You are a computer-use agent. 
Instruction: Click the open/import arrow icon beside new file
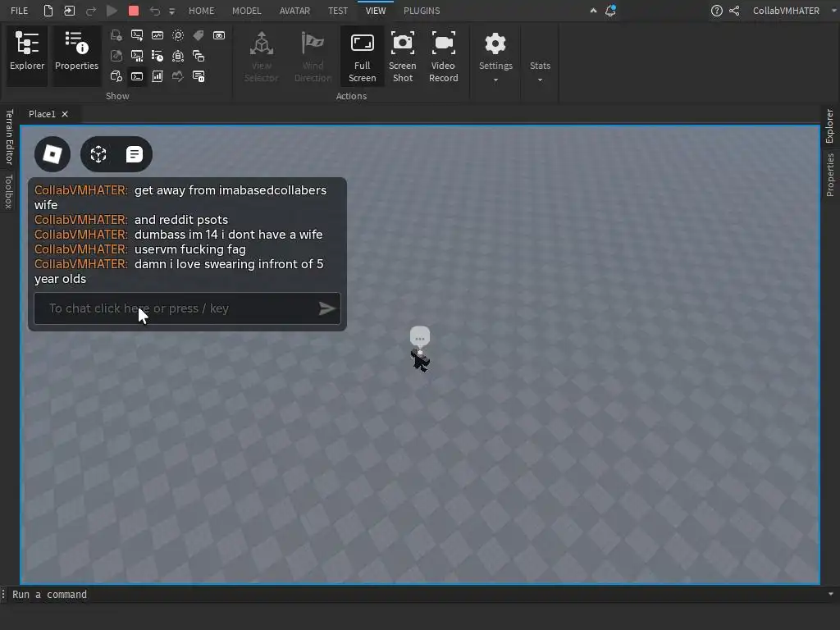70,11
